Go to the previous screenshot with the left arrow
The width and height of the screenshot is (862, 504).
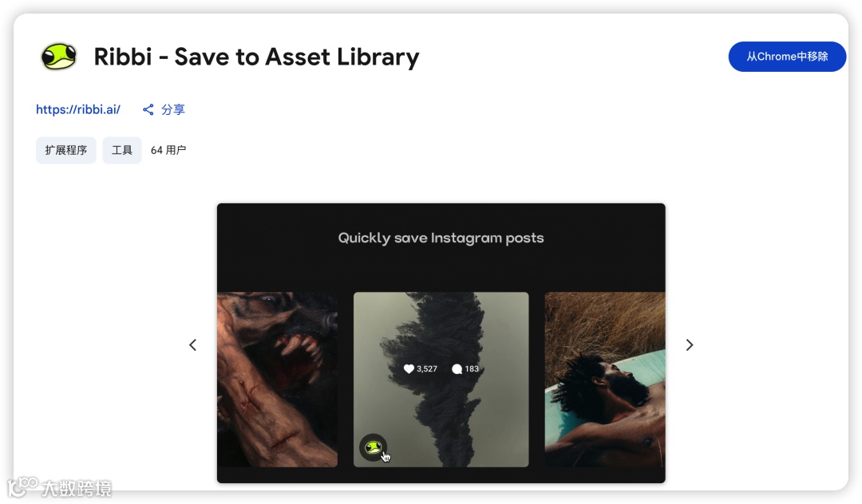(x=193, y=345)
